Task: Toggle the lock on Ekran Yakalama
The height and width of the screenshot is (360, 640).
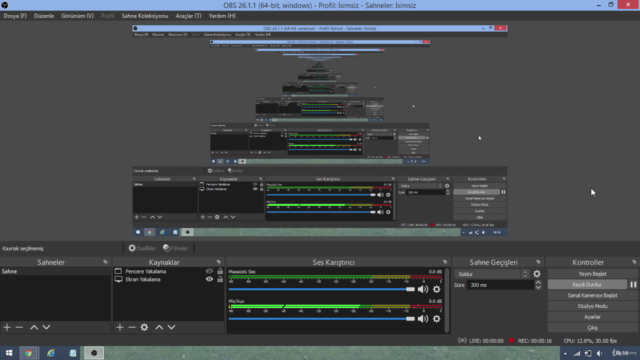Action: coord(220,279)
